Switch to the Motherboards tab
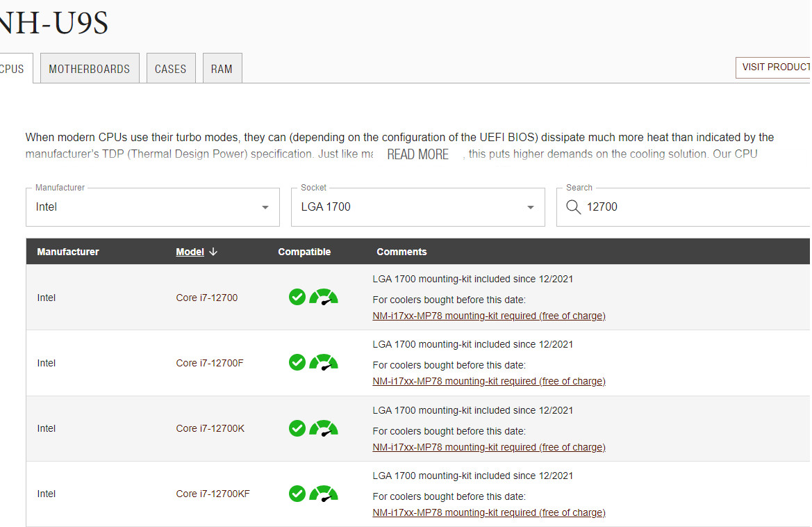 (x=90, y=69)
